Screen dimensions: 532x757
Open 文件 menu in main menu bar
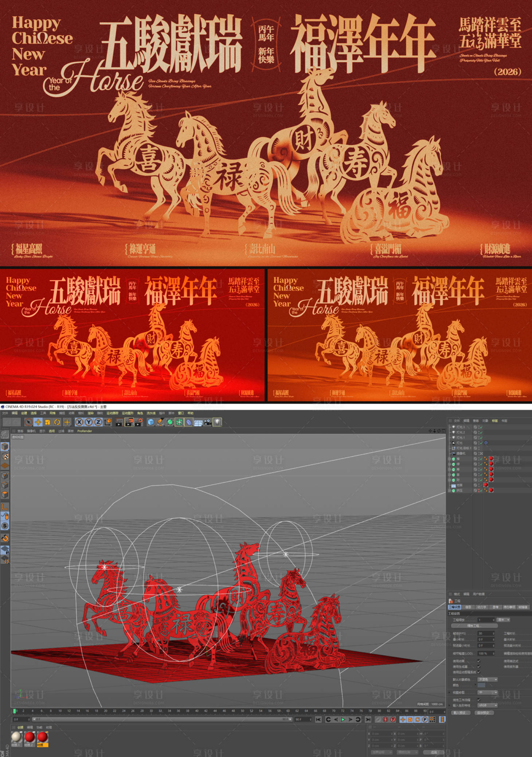[5, 413]
